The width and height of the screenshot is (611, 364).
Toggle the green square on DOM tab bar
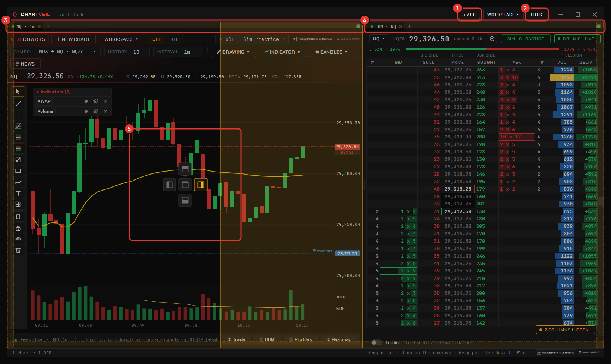[599, 26]
